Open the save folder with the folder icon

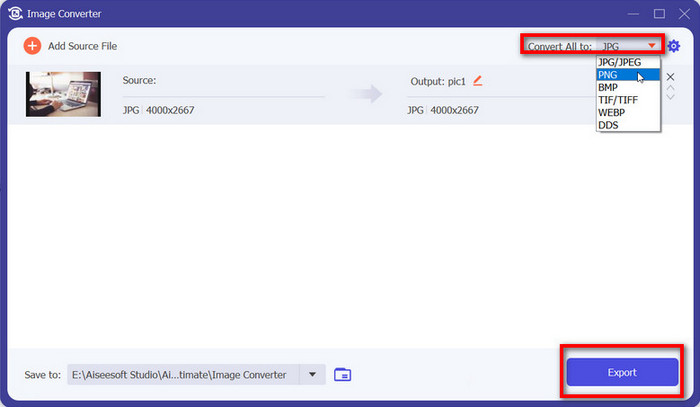(x=343, y=374)
